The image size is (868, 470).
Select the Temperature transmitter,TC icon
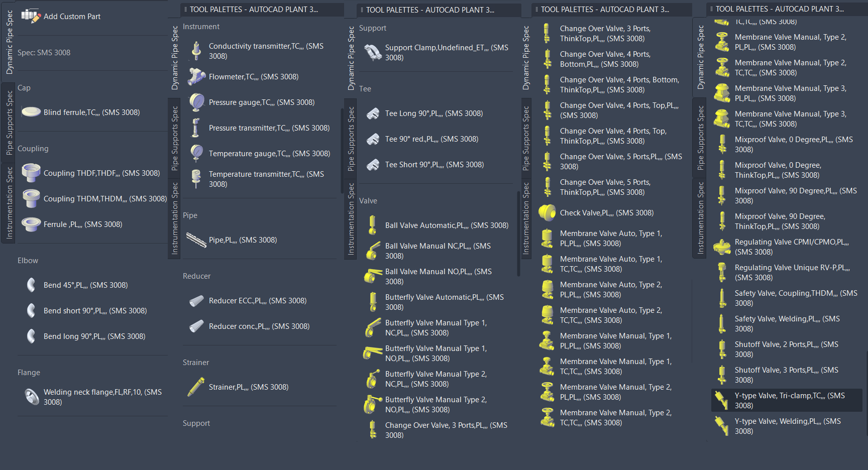point(196,179)
